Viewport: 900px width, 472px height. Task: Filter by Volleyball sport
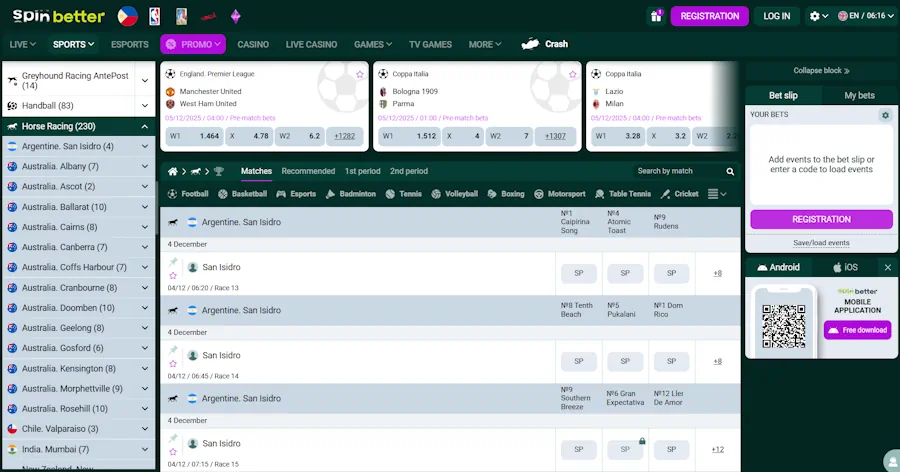[x=455, y=194]
